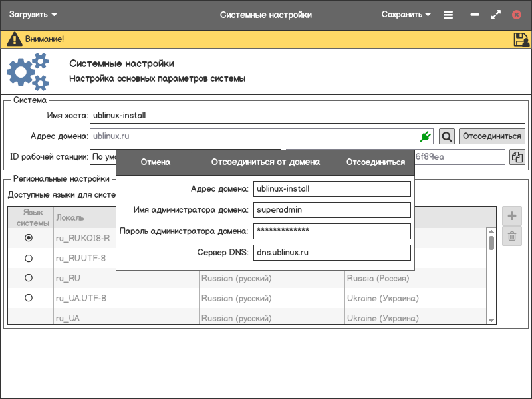Image resolution: width=532 pixels, height=399 pixels.
Task: Click the Отсоединиться button beside domain address
Action: [x=491, y=136]
